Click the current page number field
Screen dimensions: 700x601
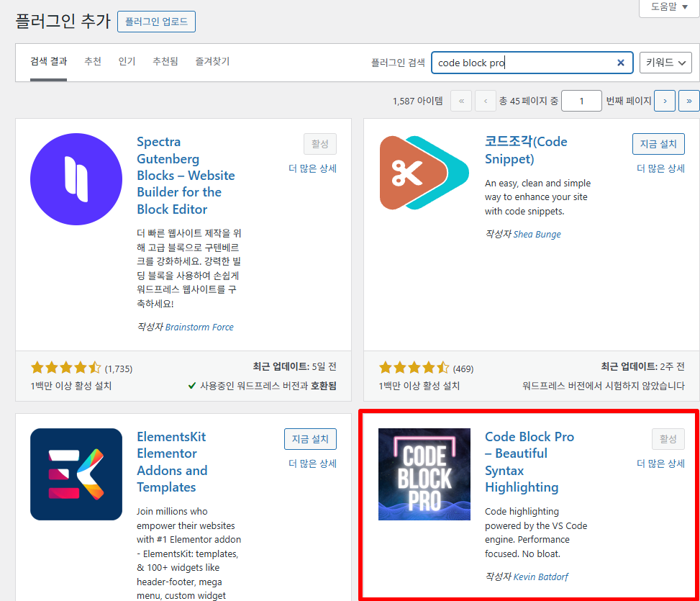tap(581, 101)
